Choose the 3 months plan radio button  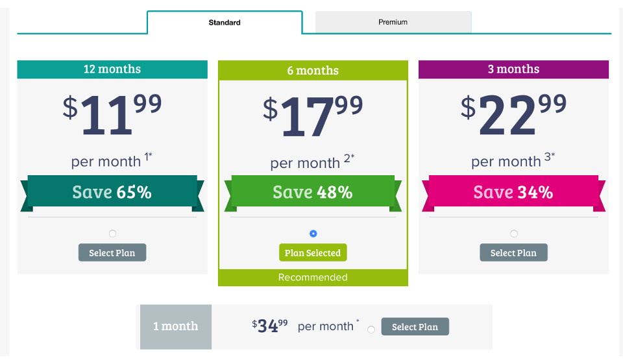514,234
